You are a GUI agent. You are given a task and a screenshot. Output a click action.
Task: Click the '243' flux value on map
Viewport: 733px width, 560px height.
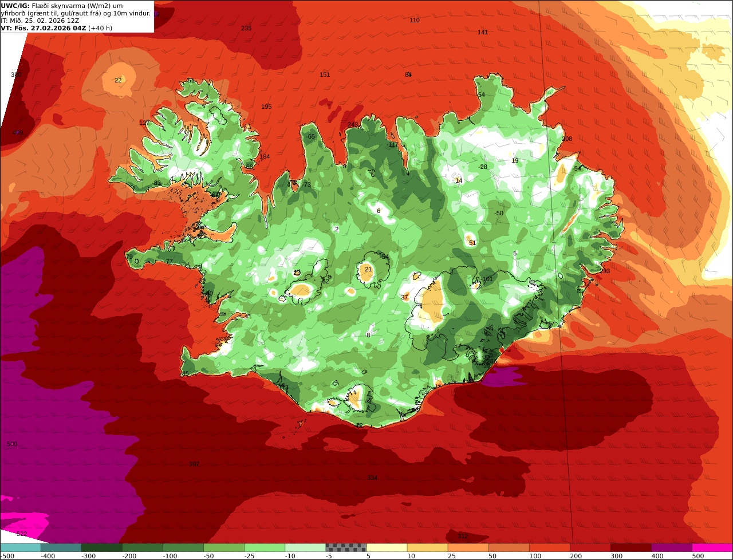point(353,124)
